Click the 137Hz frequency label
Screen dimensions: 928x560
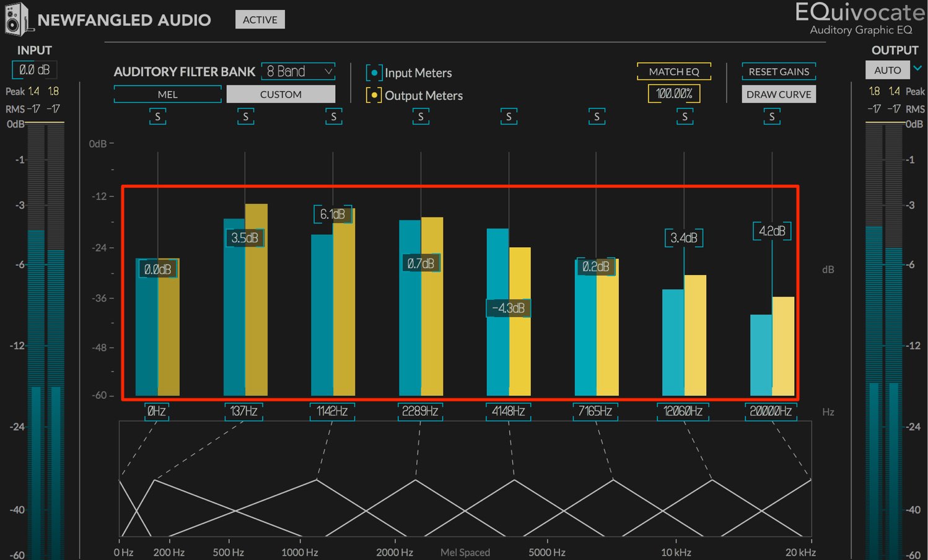[x=244, y=411]
